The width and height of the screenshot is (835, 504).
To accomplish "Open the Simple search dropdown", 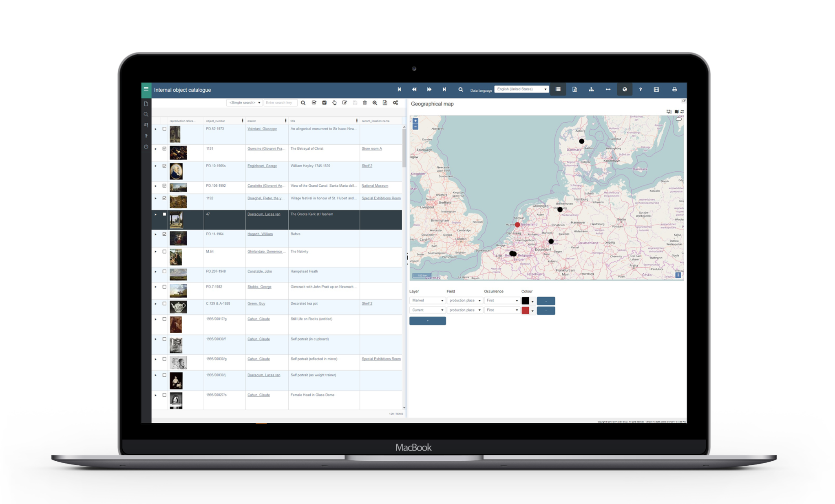I will point(245,103).
